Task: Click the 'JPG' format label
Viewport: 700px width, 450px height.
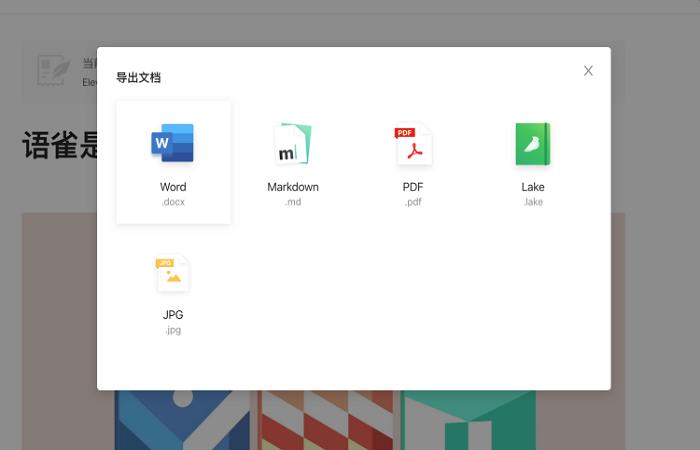Action: 173,315
